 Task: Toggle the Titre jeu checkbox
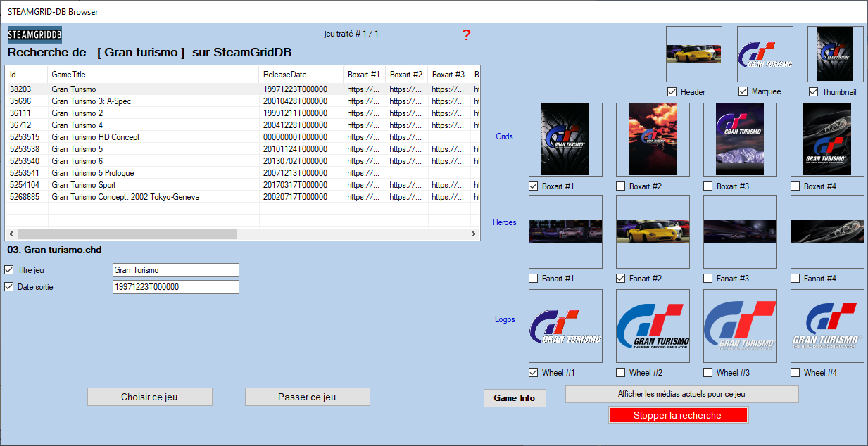tap(9, 270)
